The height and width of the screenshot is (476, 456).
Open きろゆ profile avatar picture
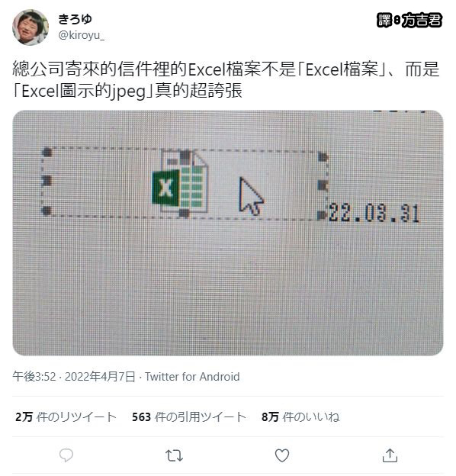(31, 27)
